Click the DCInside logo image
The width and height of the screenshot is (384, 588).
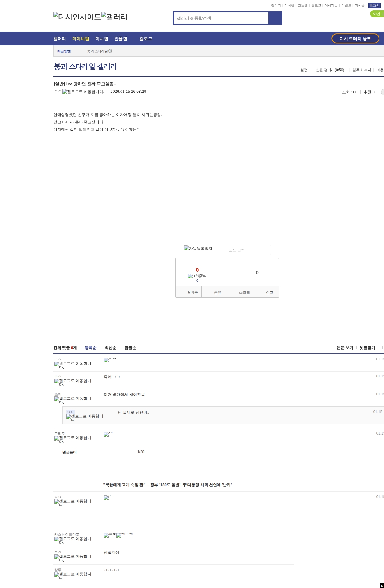pyautogui.click(x=77, y=17)
